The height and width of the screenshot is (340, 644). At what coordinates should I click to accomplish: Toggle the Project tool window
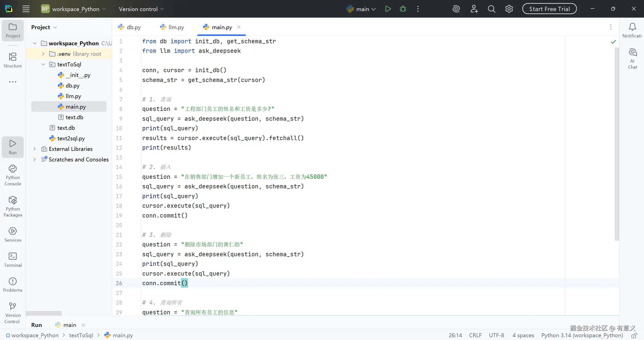(x=13, y=30)
